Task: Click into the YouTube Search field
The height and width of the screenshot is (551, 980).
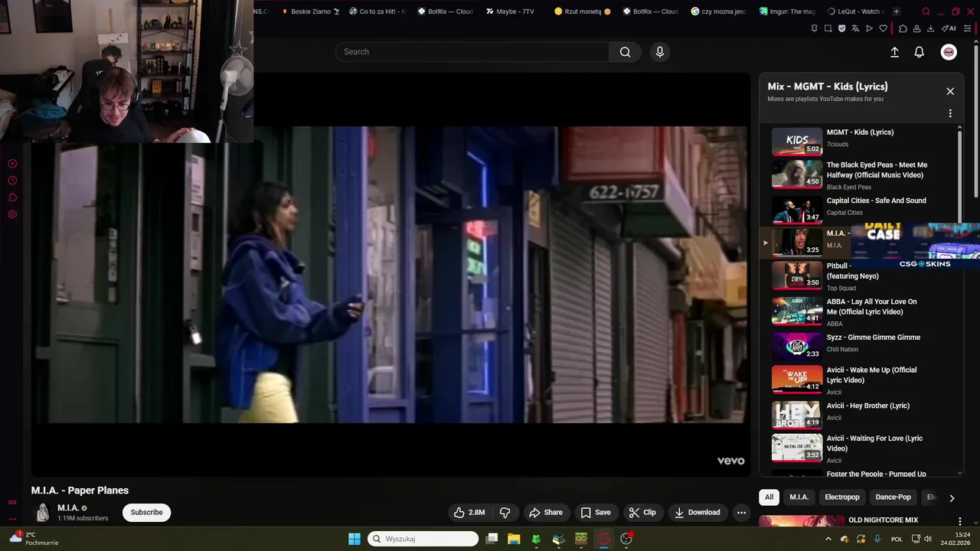Action: tap(472, 52)
